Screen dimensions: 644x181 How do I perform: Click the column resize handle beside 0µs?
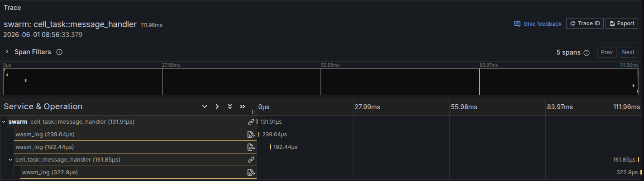253,111
